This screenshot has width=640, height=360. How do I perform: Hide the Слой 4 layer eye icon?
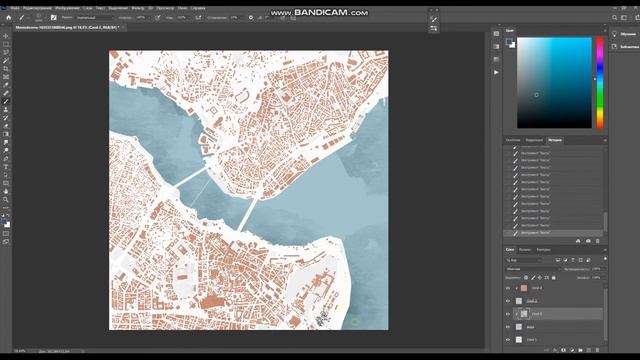tap(508, 288)
